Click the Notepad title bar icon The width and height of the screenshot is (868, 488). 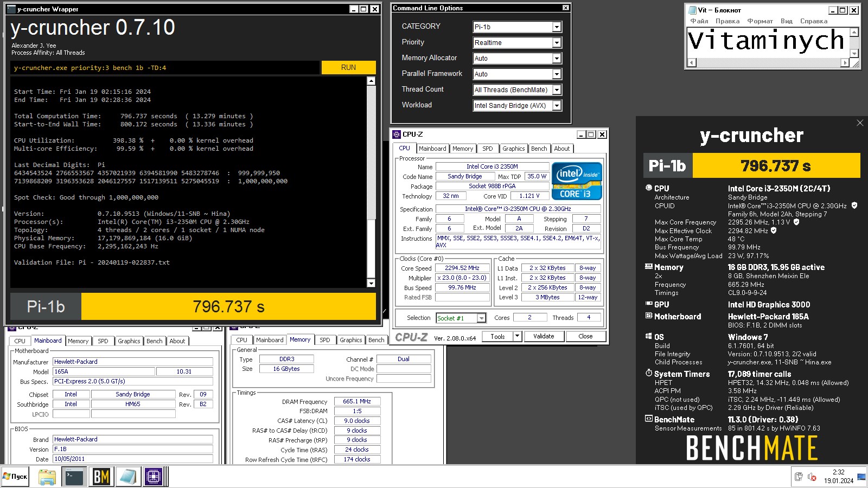(x=692, y=10)
